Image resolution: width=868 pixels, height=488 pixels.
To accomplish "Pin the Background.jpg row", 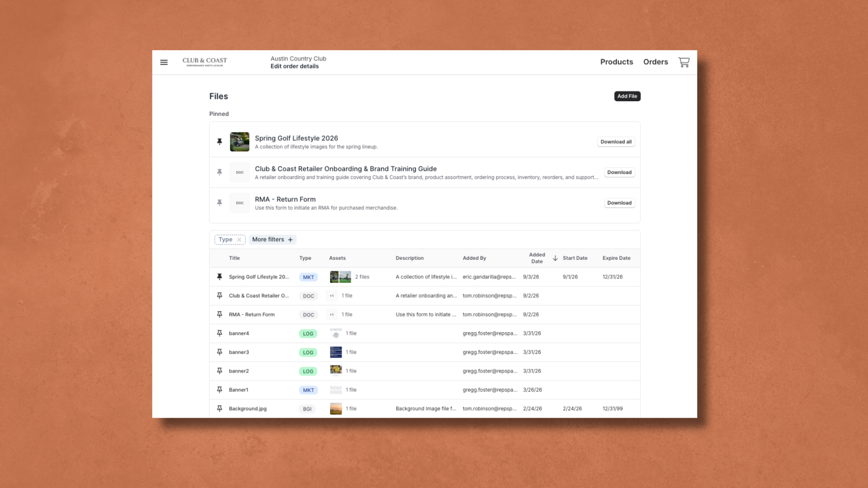I will point(220,408).
